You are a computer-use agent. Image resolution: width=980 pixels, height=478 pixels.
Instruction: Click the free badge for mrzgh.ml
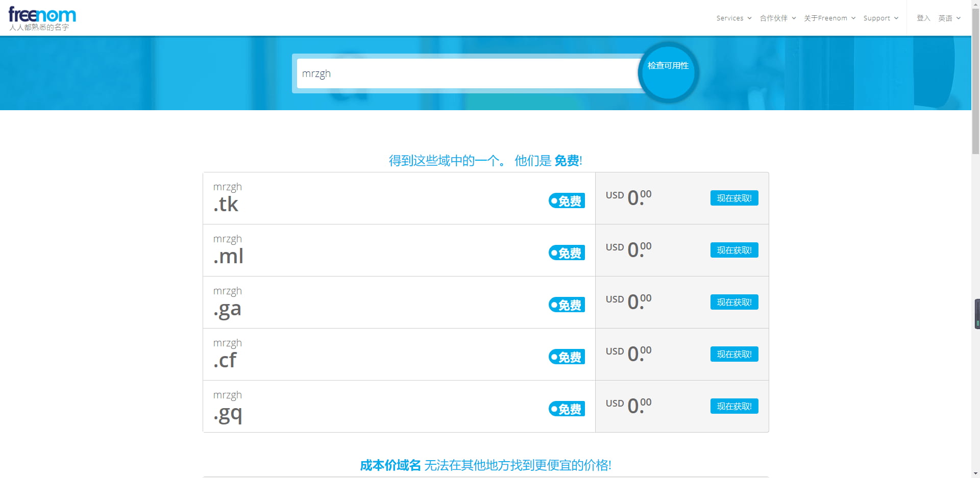pyautogui.click(x=567, y=253)
